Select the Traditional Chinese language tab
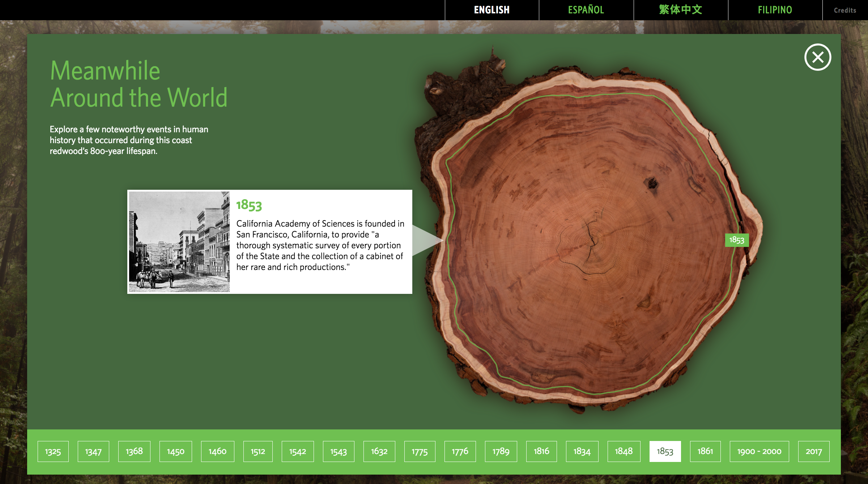 click(680, 10)
